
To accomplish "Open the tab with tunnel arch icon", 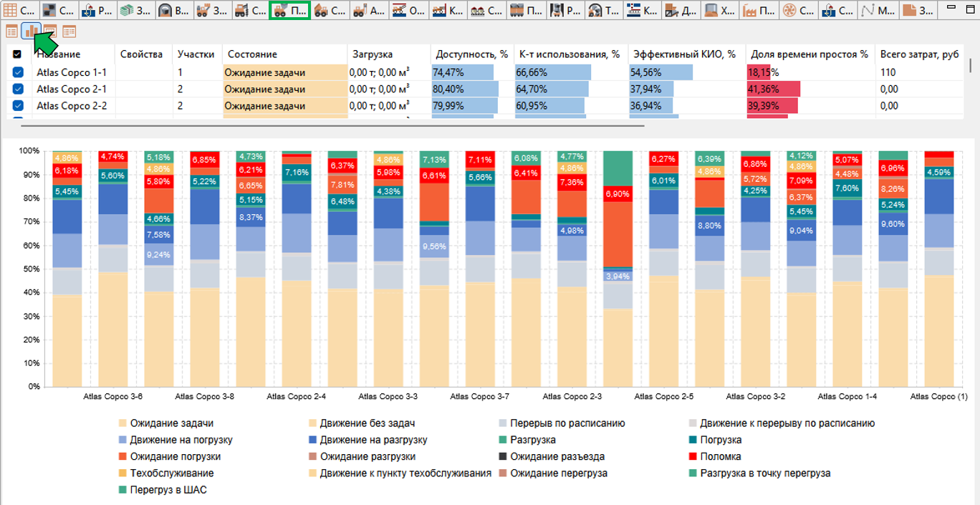I will pos(173,10).
